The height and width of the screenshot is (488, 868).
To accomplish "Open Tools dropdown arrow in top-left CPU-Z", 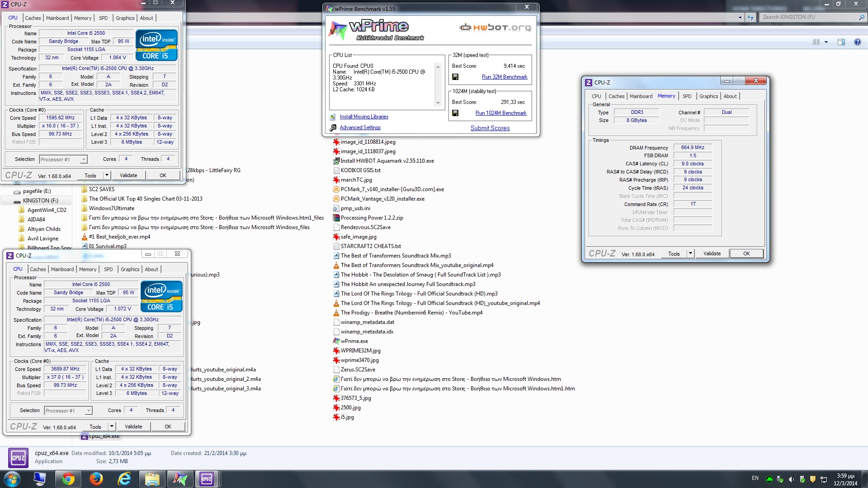I will (107, 175).
